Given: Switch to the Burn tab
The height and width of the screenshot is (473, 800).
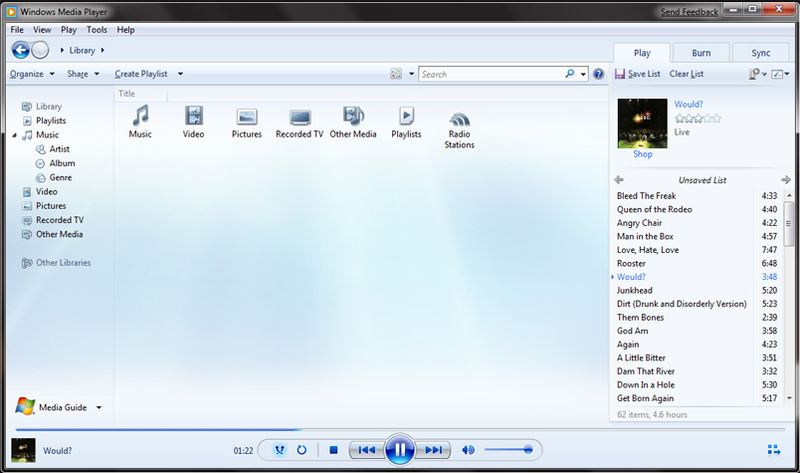Looking at the screenshot, I should pos(701,53).
